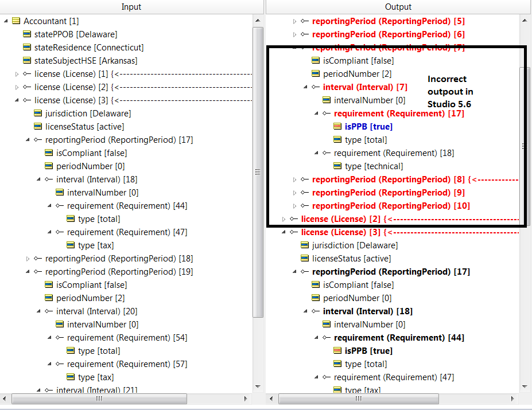Click the association icon of red interval (Interval) [7]

coord(316,87)
